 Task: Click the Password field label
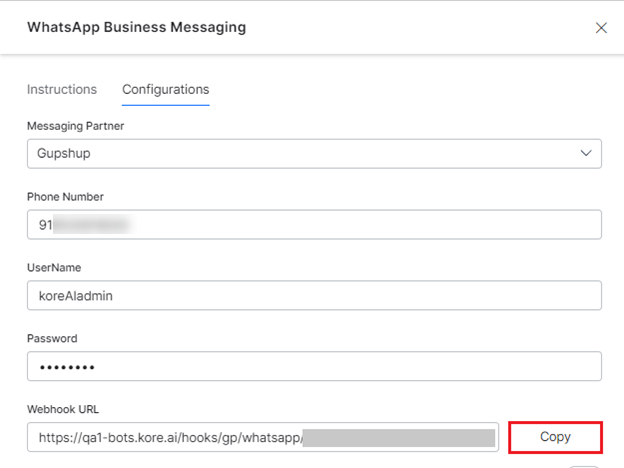point(52,339)
